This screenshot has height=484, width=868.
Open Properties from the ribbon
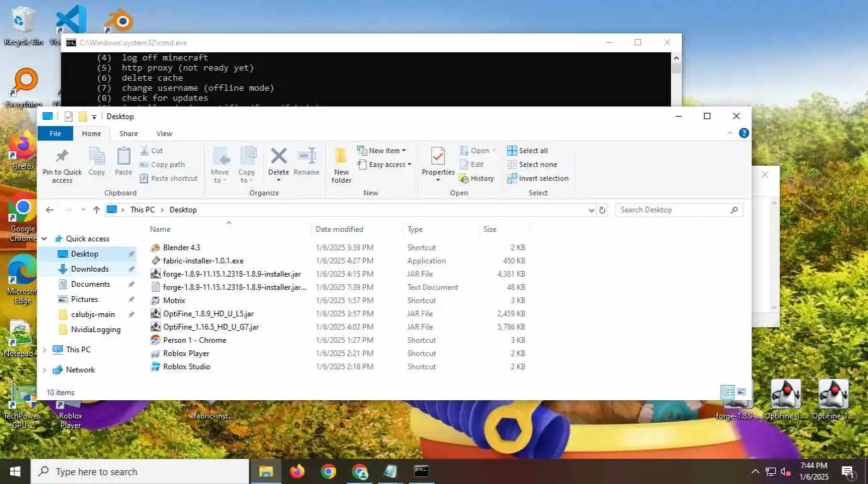tap(438, 164)
